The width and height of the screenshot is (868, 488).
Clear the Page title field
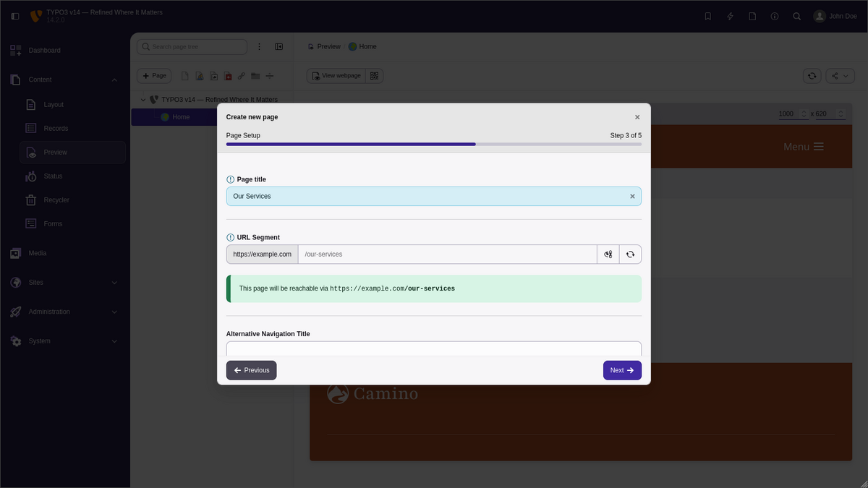[632, 196]
